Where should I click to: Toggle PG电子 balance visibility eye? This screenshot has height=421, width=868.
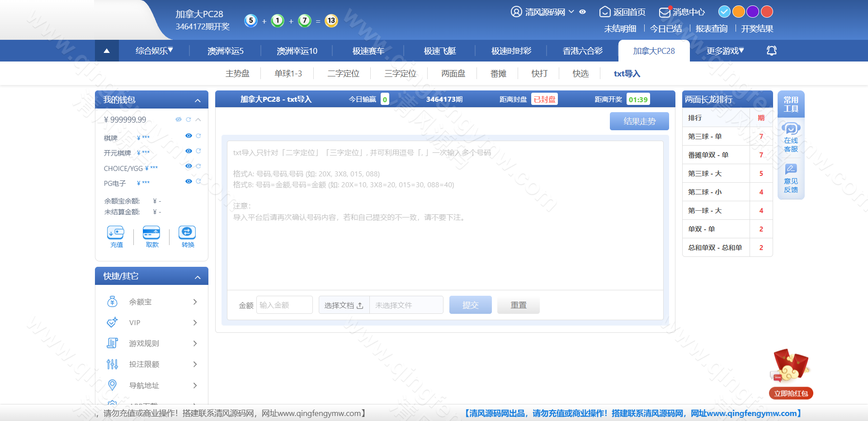click(x=189, y=181)
